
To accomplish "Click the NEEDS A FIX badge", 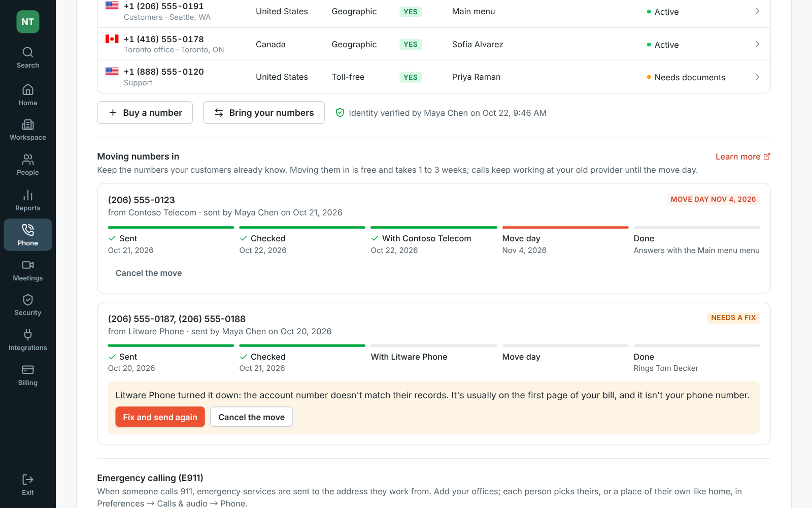I will tap(733, 317).
